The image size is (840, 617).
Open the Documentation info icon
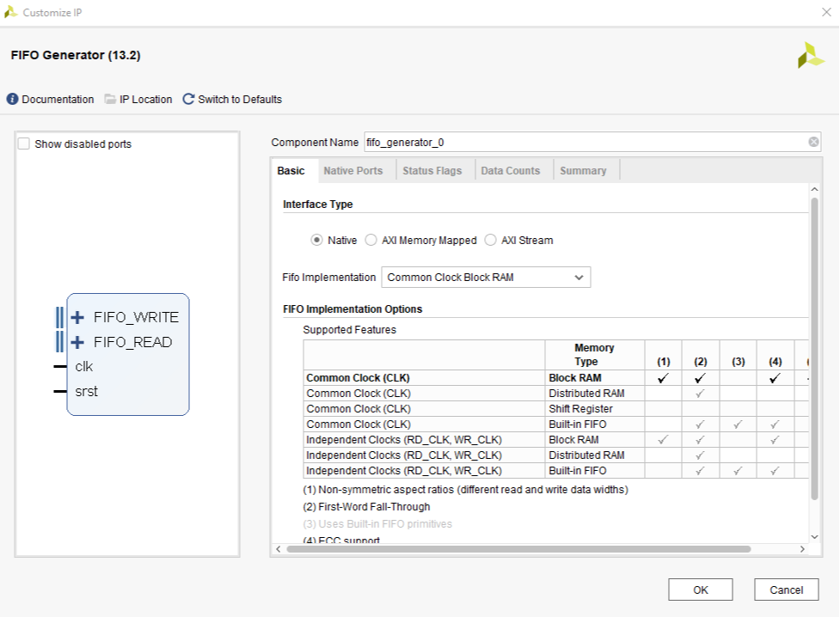pyautogui.click(x=11, y=99)
